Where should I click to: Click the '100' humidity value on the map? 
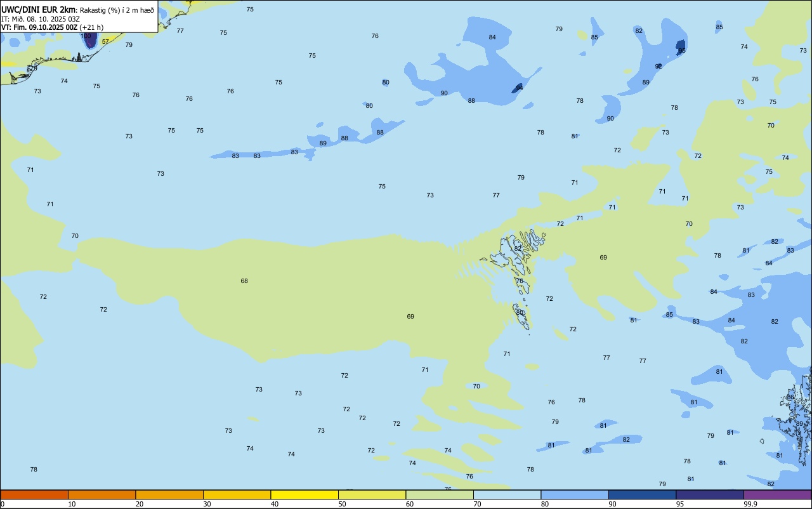(x=86, y=36)
